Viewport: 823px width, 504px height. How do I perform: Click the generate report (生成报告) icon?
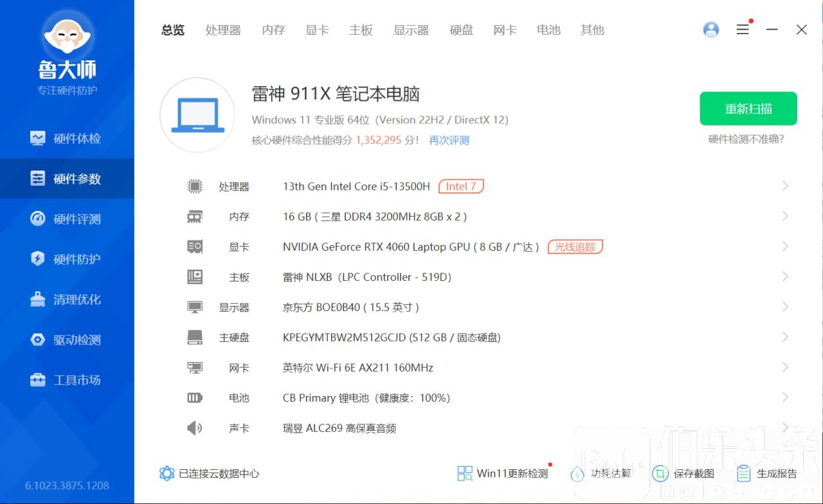click(x=744, y=474)
